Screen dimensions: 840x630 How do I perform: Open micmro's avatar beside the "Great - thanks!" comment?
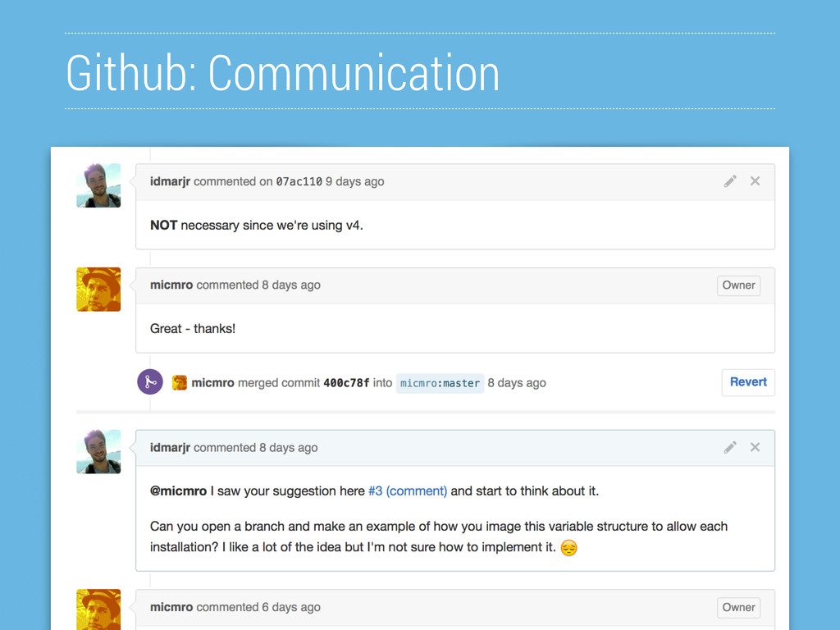click(98, 290)
